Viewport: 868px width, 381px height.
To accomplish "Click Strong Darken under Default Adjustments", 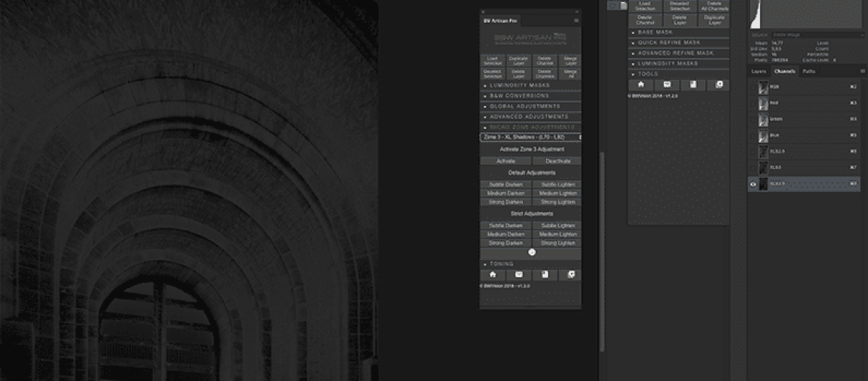I will (x=506, y=202).
